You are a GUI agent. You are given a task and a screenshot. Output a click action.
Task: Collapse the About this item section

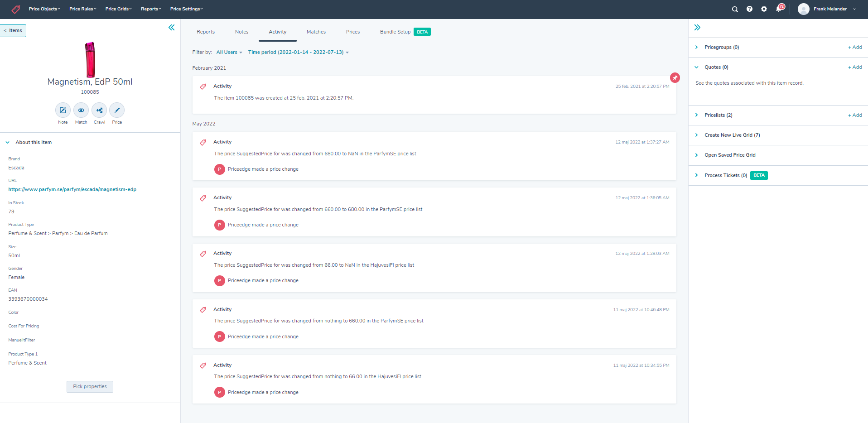pyautogui.click(x=8, y=143)
